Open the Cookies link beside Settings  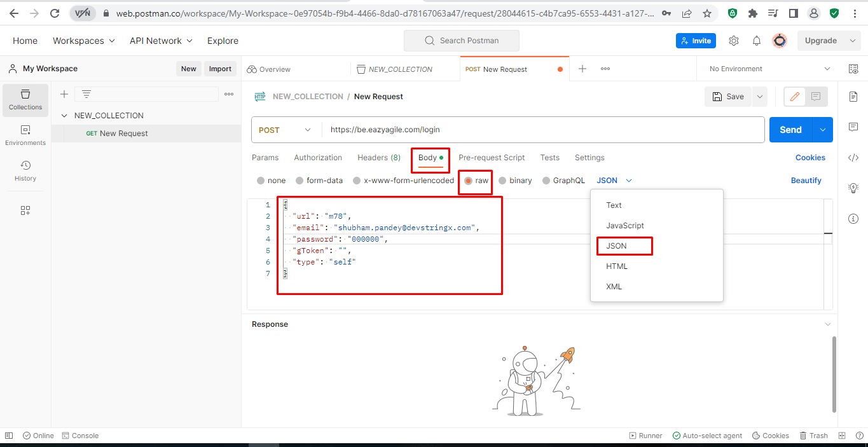click(810, 158)
